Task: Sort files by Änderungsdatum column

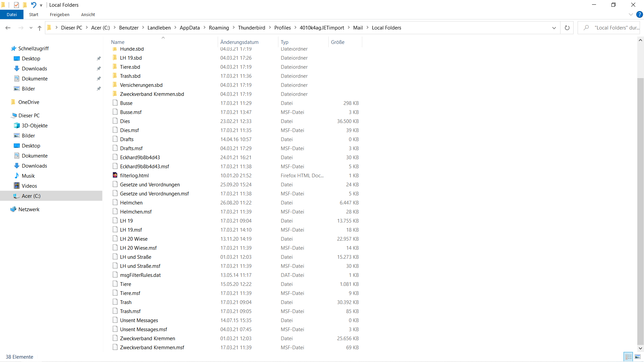Action: (239, 42)
